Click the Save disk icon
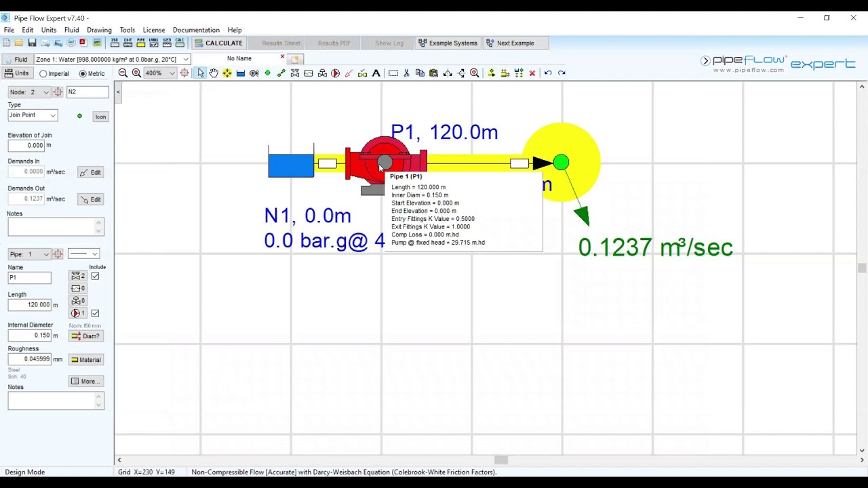 (x=32, y=43)
